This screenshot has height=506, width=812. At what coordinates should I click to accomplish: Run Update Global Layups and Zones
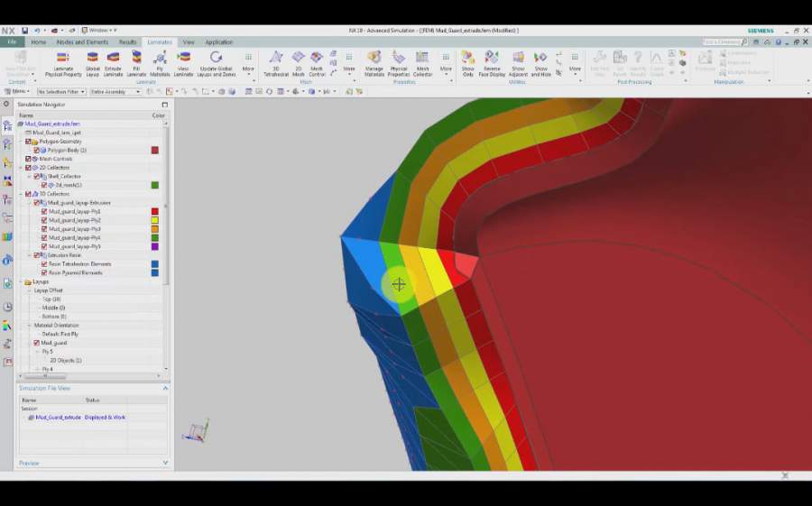[216, 60]
